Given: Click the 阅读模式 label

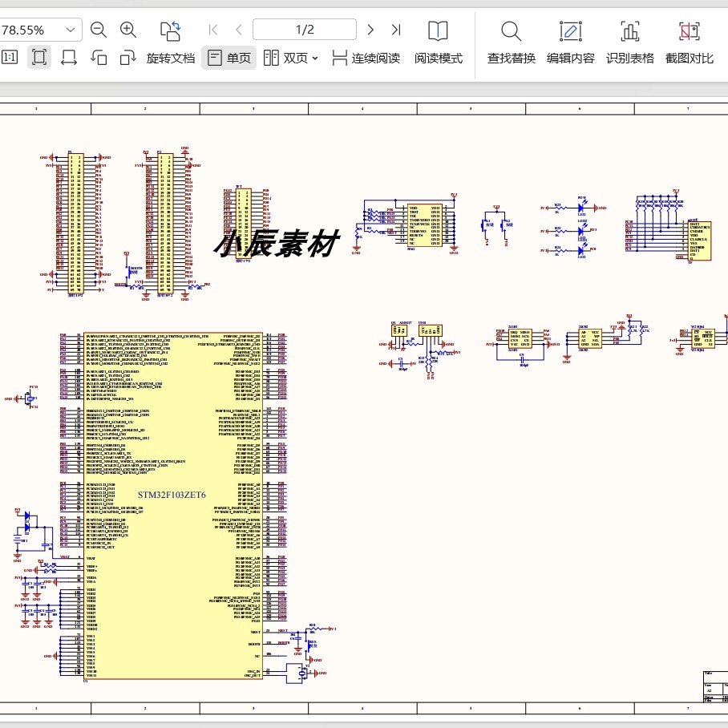Looking at the screenshot, I should point(439,59).
